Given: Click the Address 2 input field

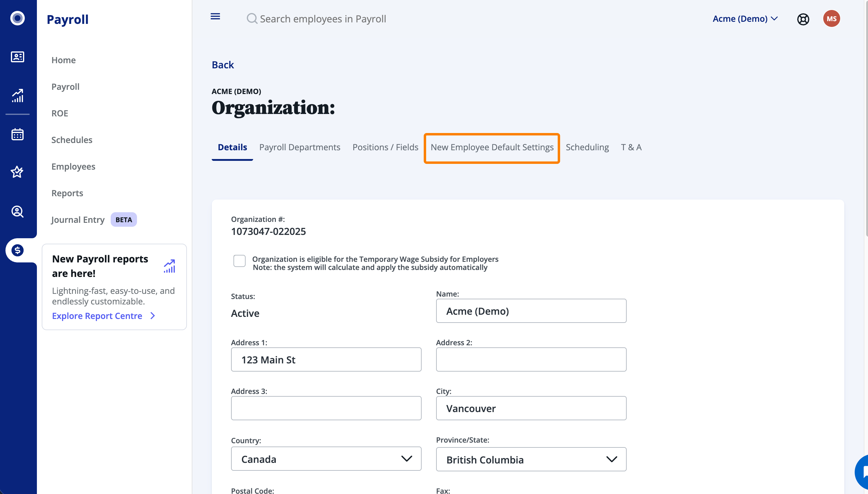Looking at the screenshot, I should tap(531, 360).
